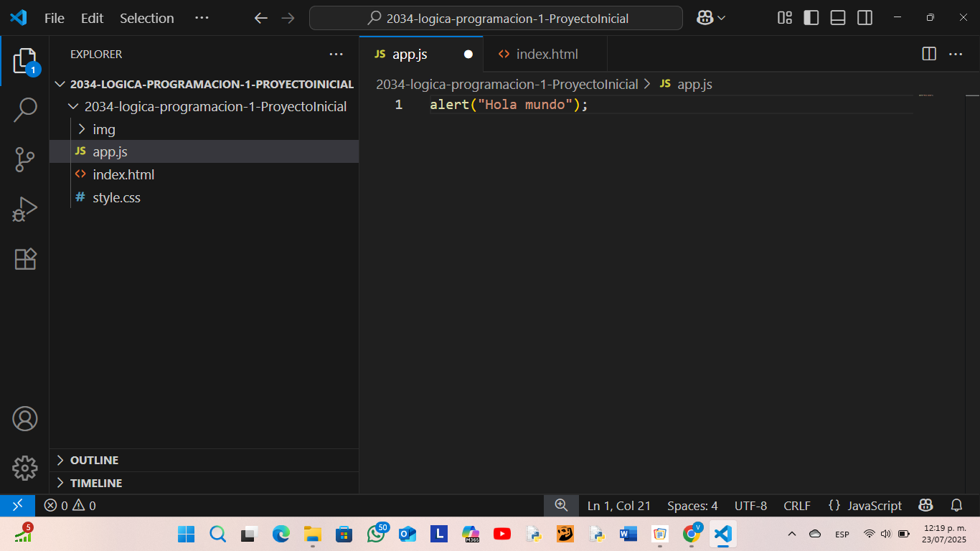Open the remote window button in status bar
This screenshot has height=551, width=980.
pos(17,505)
